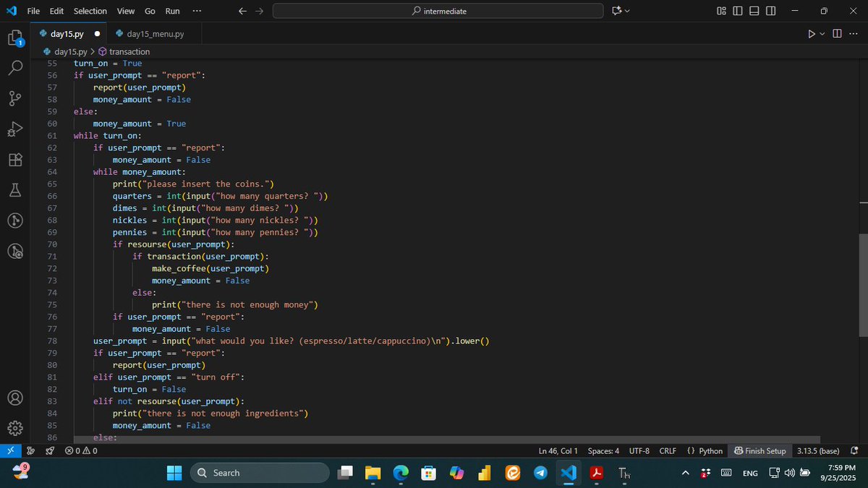The image size is (868, 488).
Task: Click the VS Code logo in the title bar
Action: (11, 11)
